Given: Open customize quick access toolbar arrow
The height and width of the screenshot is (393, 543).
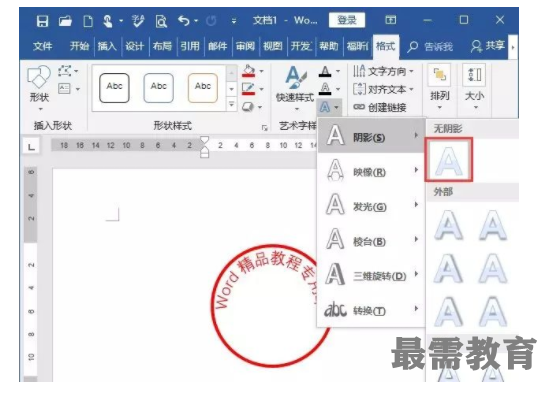Looking at the screenshot, I should pyautogui.click(x=234, y=21).
